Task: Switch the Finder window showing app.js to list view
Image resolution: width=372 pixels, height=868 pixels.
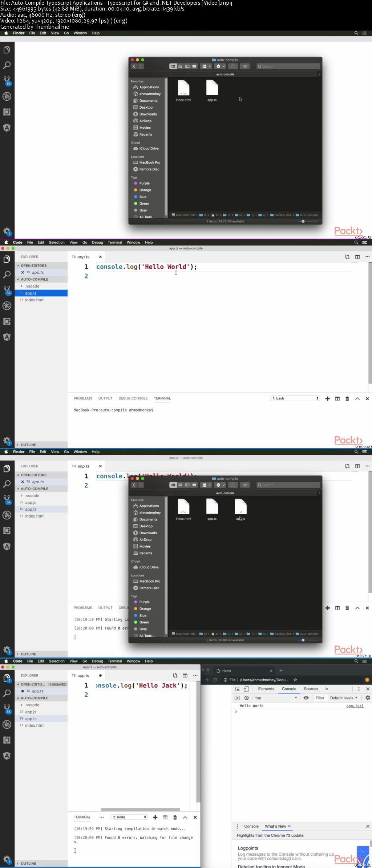Action: [180, 485]
